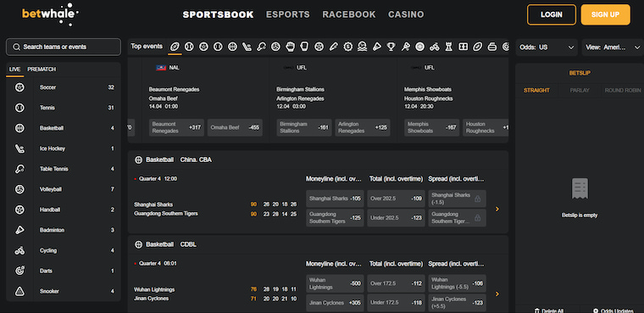
Task: Open the SPORTSBOOK section
Action: pos(218,14)
